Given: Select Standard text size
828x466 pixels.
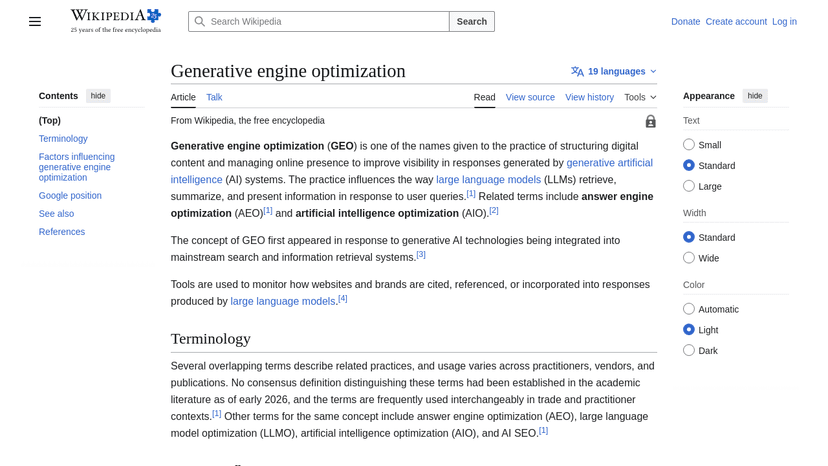Looking at the screenshot, I should coord(689,165).
